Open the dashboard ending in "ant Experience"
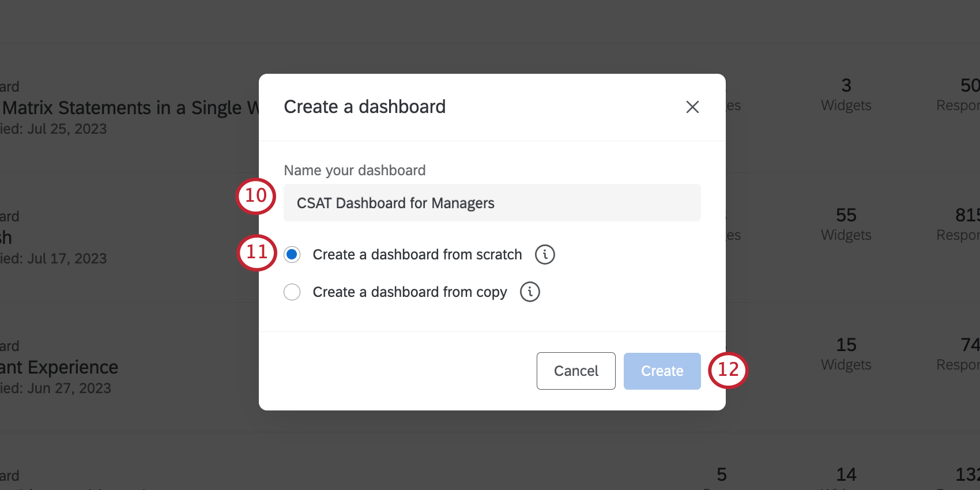This screenshot has height=490, width=980. (x=59, y=367)
